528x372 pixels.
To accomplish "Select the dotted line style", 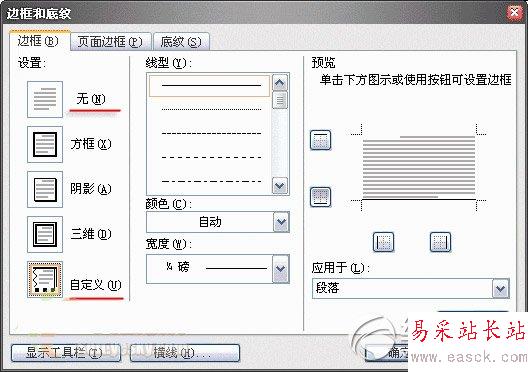I will coord(211,109).
